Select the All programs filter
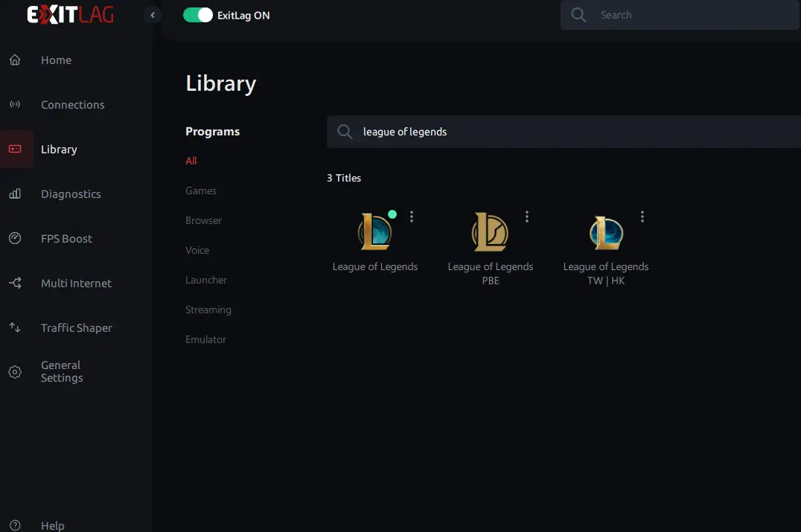801x532 pixels. 191,161
